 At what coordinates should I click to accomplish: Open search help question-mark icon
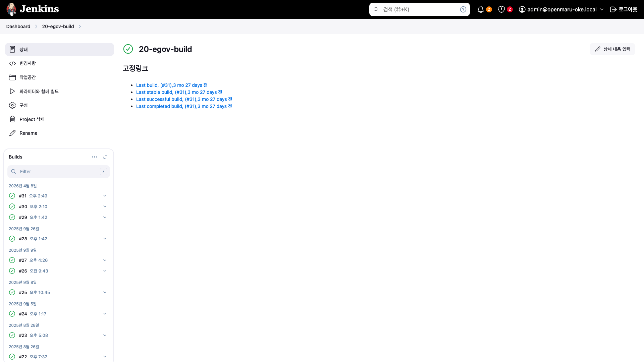click(x=463, y=9)
